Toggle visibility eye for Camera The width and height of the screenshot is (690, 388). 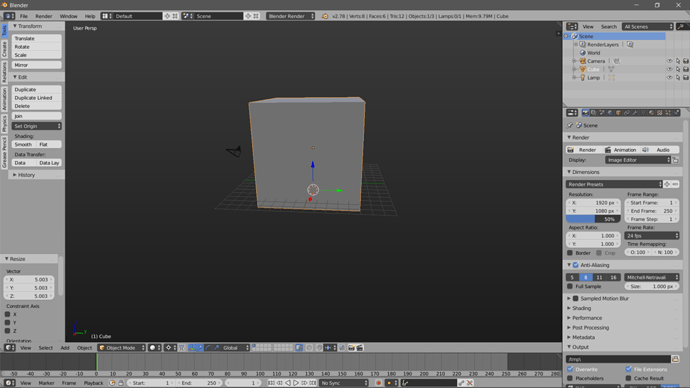[x=669, y=61]
